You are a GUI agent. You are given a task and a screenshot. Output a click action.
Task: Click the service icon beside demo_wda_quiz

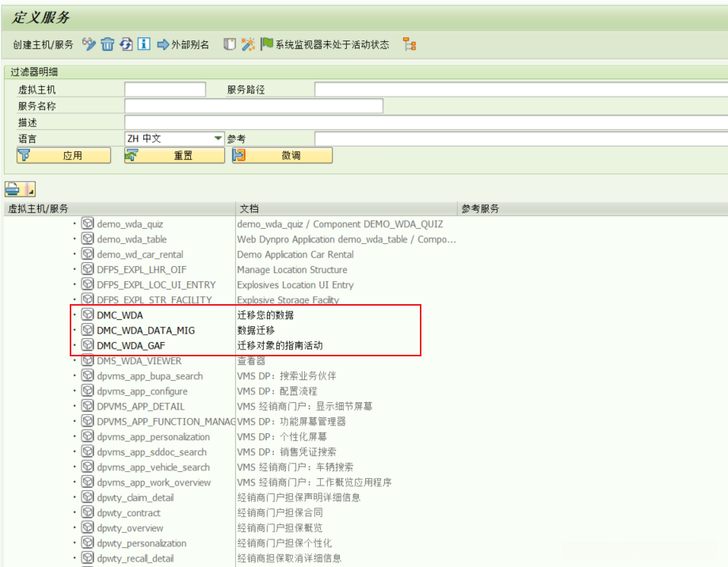87,223
